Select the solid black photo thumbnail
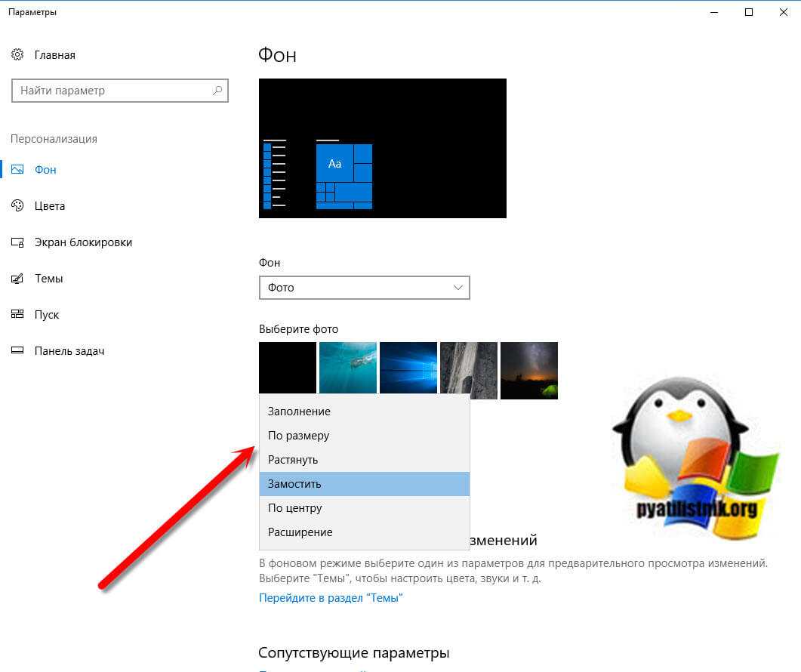The image size is (801, 672). coord(287,368)
